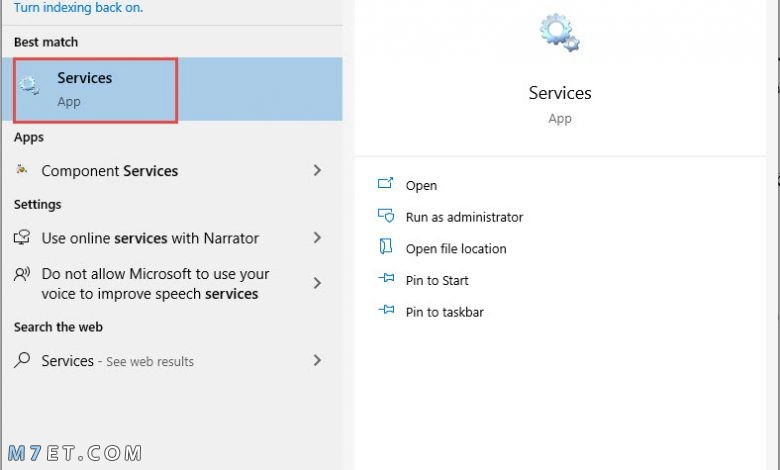780x470 pixels.
Task: Click the large Services gear icon in preview pane
Action: (x=560, y=33)
